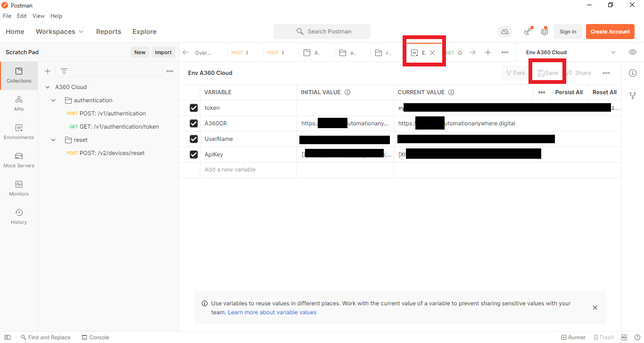This screenshot has width=644, height=343.
Task: Open the settings gear icon
Action: [545, 32]
